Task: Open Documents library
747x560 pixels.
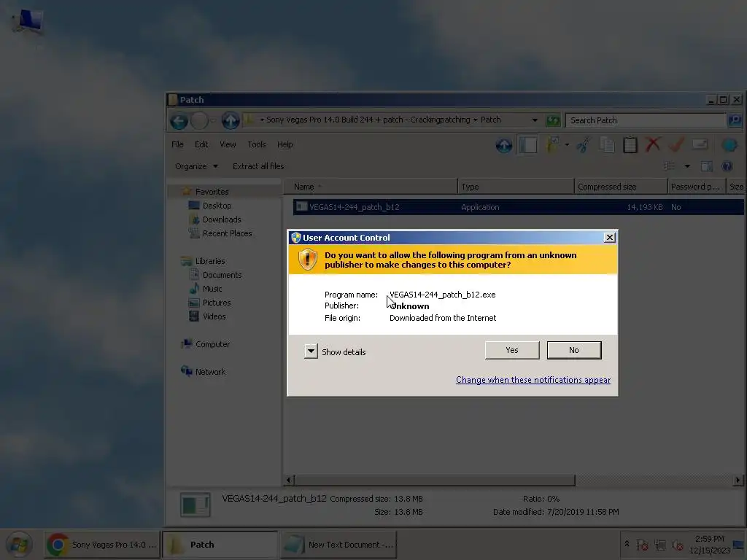Action: 222,275
